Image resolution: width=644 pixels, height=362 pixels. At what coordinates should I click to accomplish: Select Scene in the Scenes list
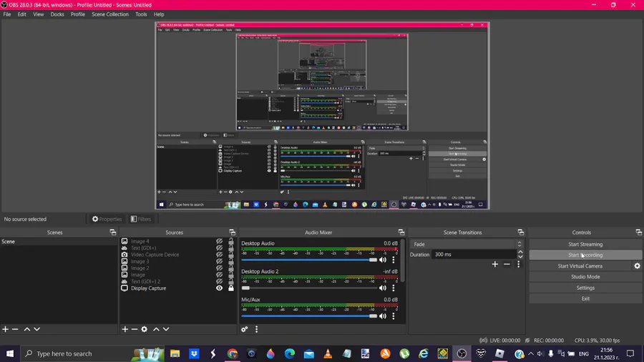(59, 241)
